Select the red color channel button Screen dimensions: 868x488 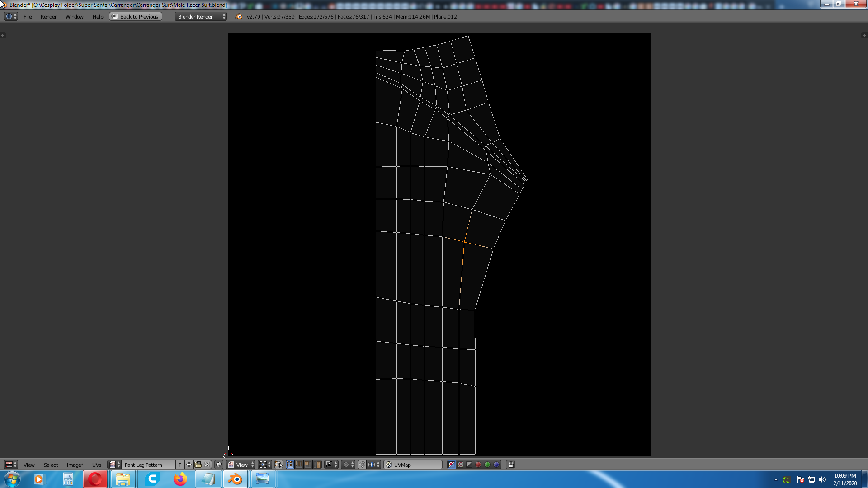[x=478, y=465]
